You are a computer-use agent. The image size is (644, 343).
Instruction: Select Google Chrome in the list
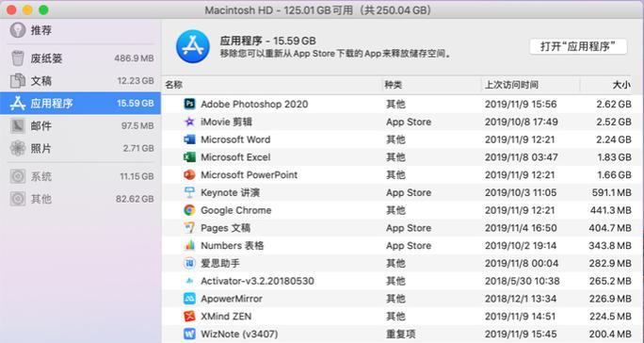pyautogui.click(x=235, y=210)
